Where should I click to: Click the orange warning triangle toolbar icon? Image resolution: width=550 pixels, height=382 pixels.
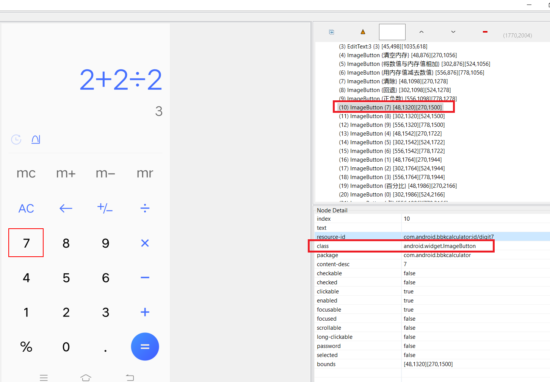[363, 32]
